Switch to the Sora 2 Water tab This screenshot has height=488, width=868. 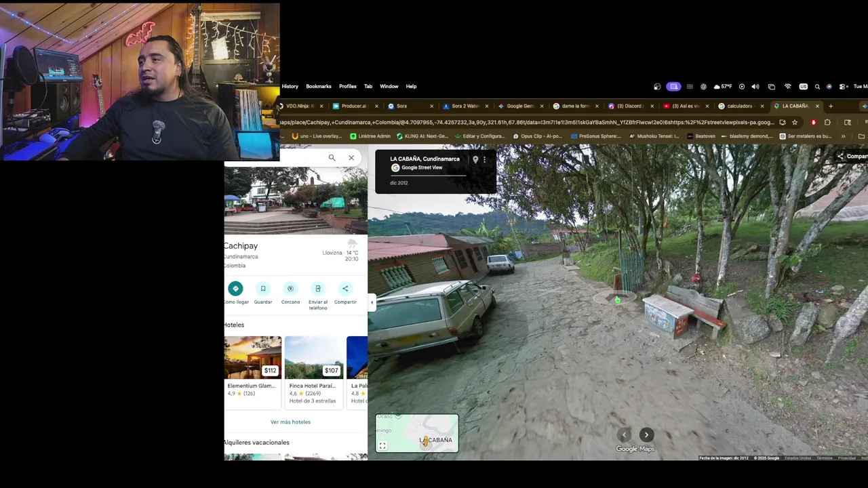(x=465, y=106)
